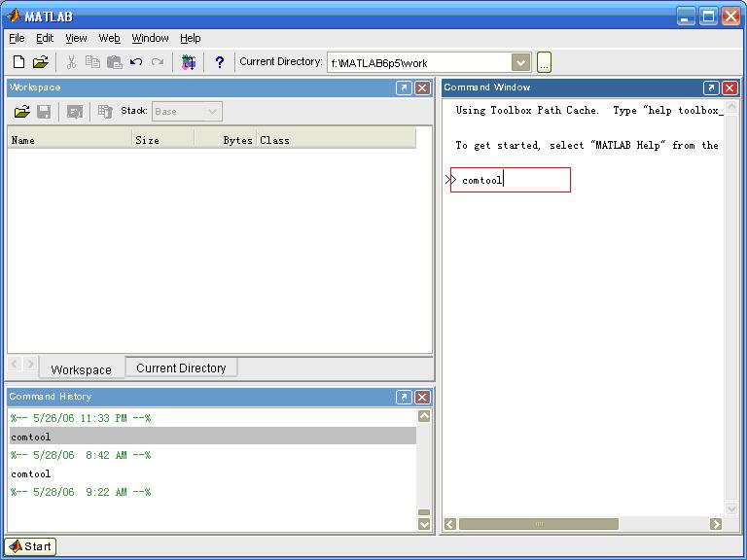Screen dimensions: 747x560
Task: Browse for folder with the ellipsis button
Action: pyautogui.click(x=544, y=62)
